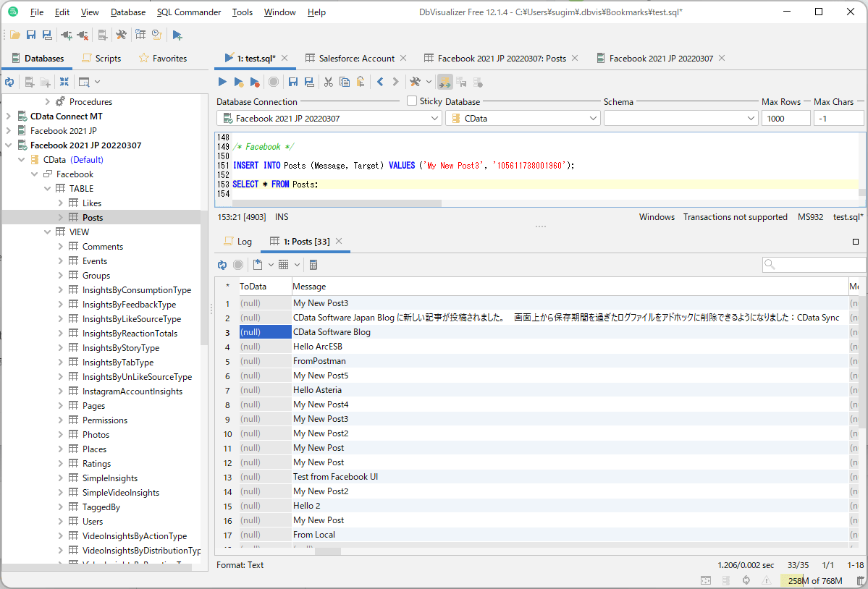Collapse the TABLE tree node

coord(48,189)
